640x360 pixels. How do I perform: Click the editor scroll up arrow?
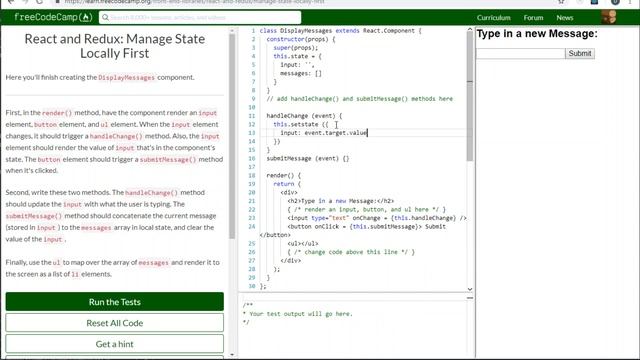[x=470, y=29]
